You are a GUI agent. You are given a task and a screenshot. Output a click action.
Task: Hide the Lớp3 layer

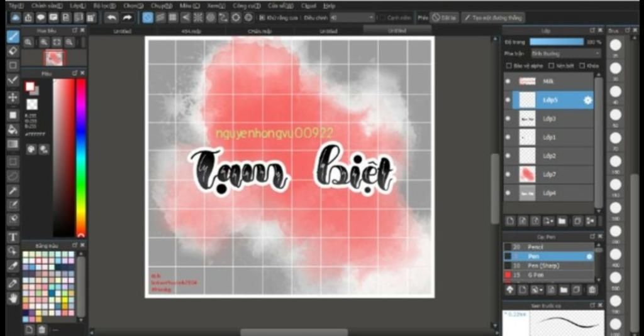508,119
